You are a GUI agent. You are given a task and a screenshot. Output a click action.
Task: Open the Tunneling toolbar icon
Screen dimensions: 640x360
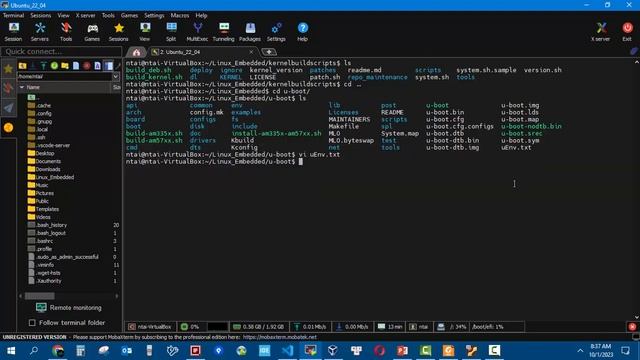(224, 32)
